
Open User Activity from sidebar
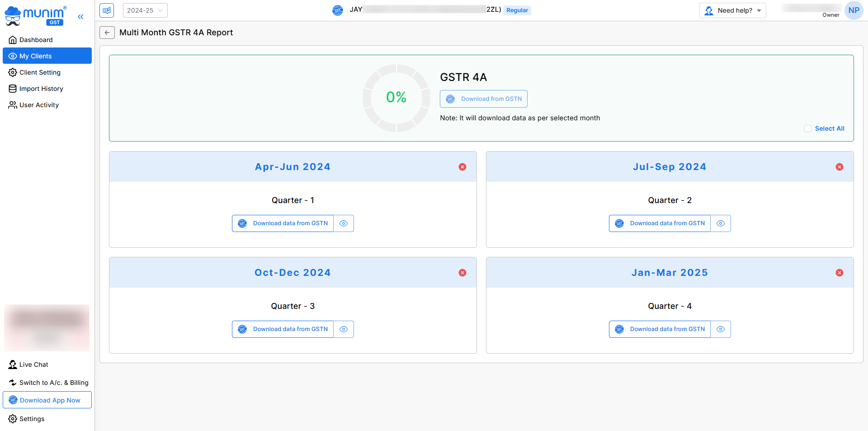pos(39,105)
